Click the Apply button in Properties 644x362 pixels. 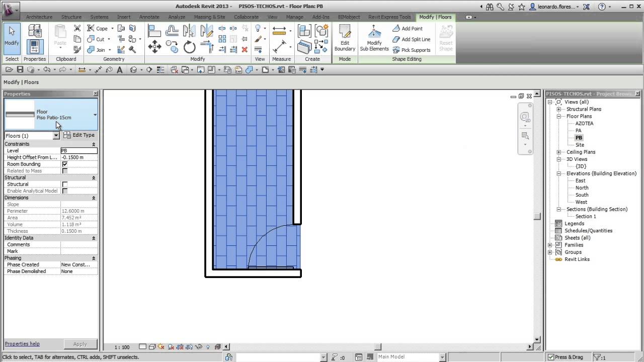[x=80, y=344]
